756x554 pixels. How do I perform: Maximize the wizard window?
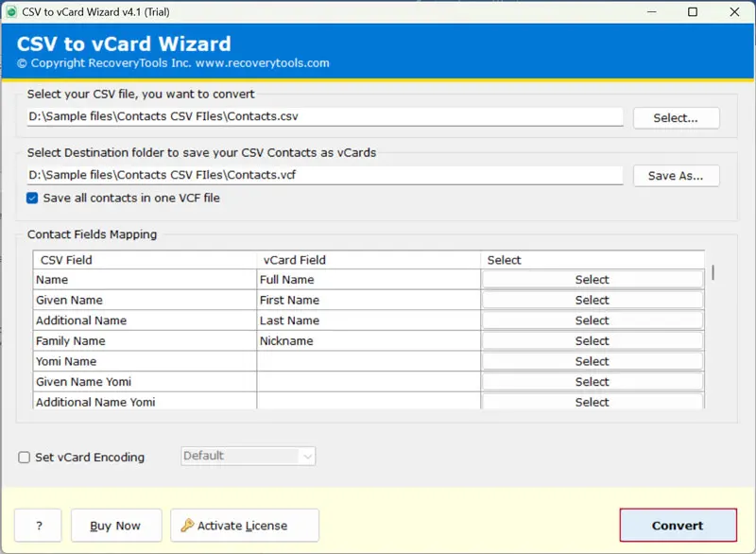coord(693,12)
